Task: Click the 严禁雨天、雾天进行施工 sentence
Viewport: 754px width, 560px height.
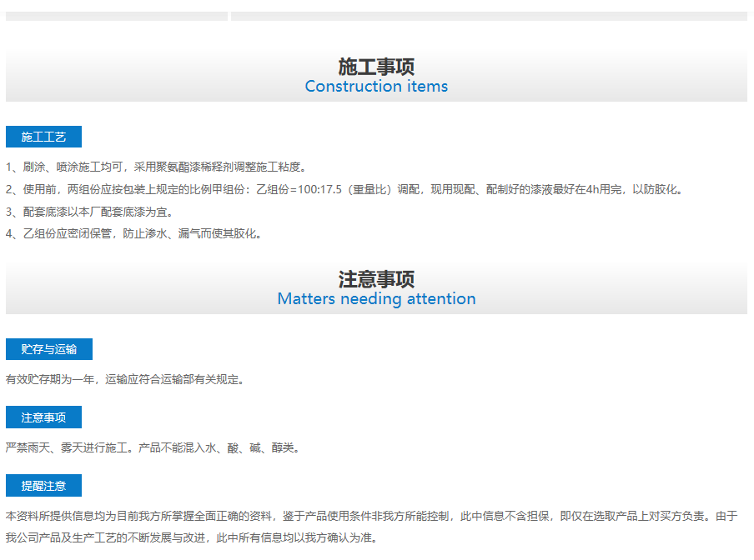Action: pos(153,447)
